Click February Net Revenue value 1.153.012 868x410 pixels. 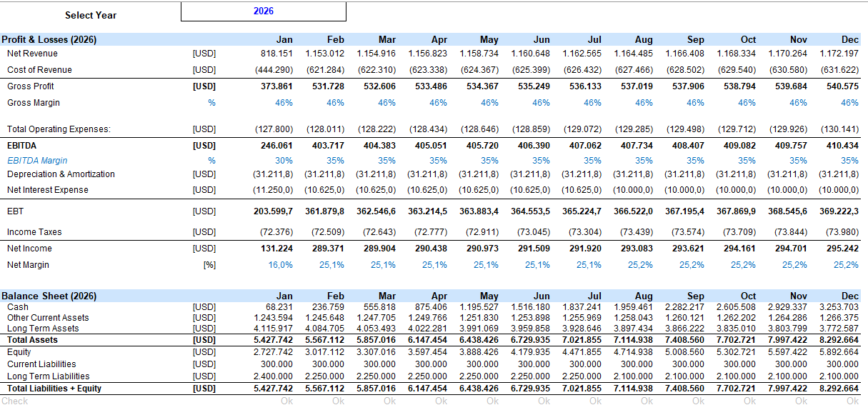point(324,54)
